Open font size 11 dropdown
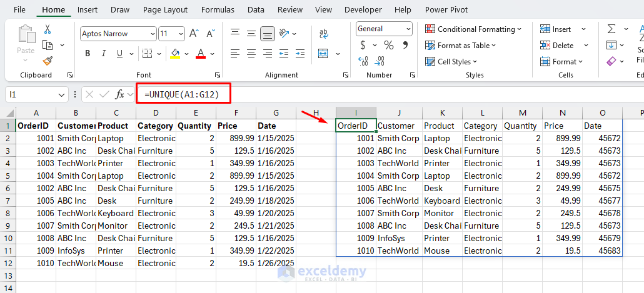644x293 pixels. tap(181, 34)
